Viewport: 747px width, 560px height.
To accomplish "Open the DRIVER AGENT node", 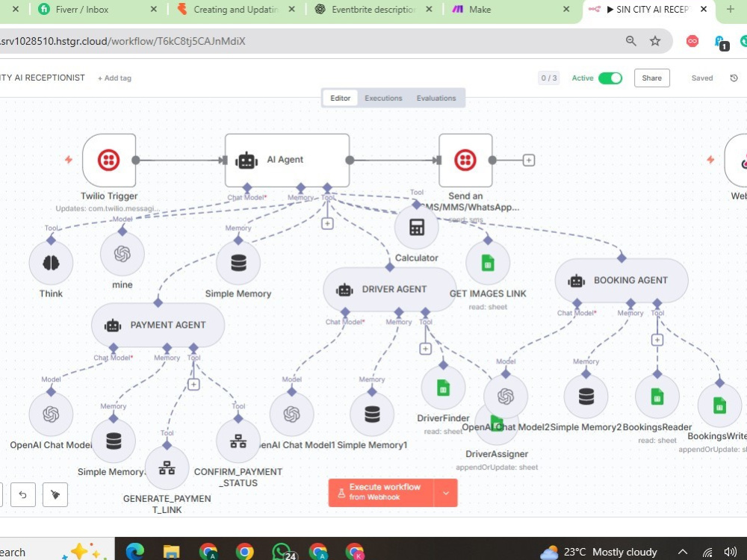I will (x=390, y=290).
